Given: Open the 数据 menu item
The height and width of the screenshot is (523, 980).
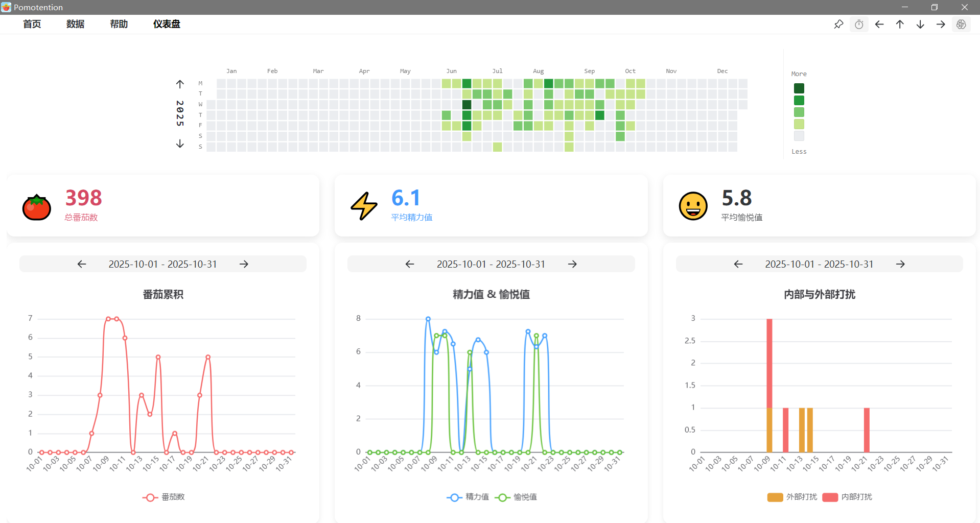Looking at the screenshot, I should [75, 24].
